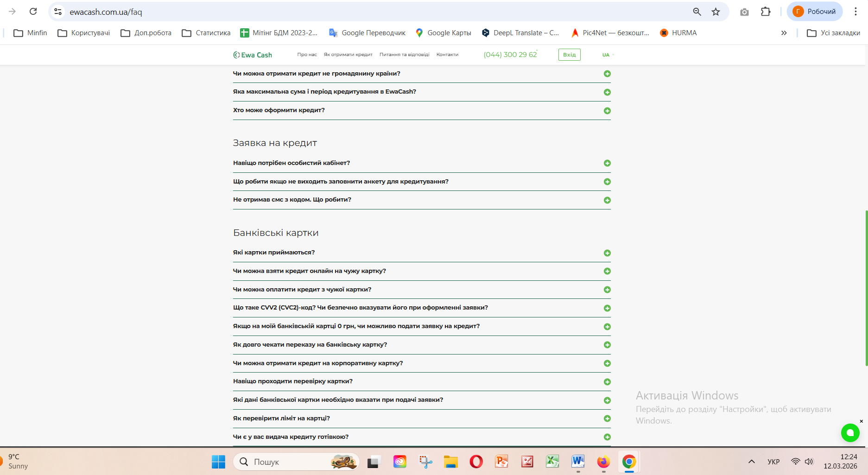Go forward with the browser arrow
This screenshot has width=868, height=475.
tap(13, 12)
